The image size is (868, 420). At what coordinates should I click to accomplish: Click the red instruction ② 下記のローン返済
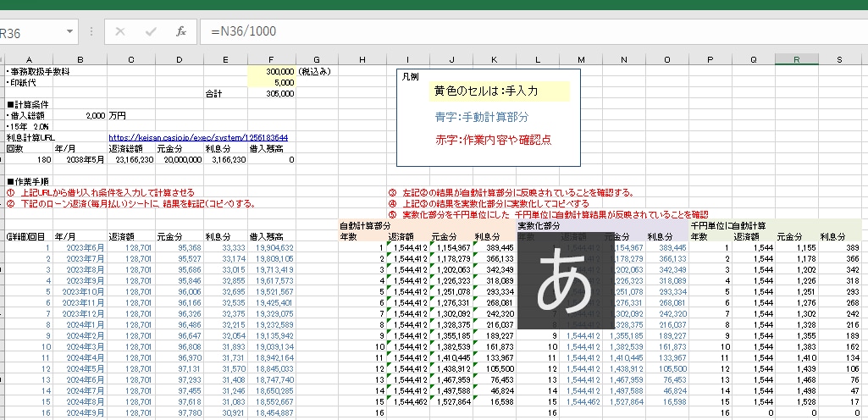(x=130, y=203)
